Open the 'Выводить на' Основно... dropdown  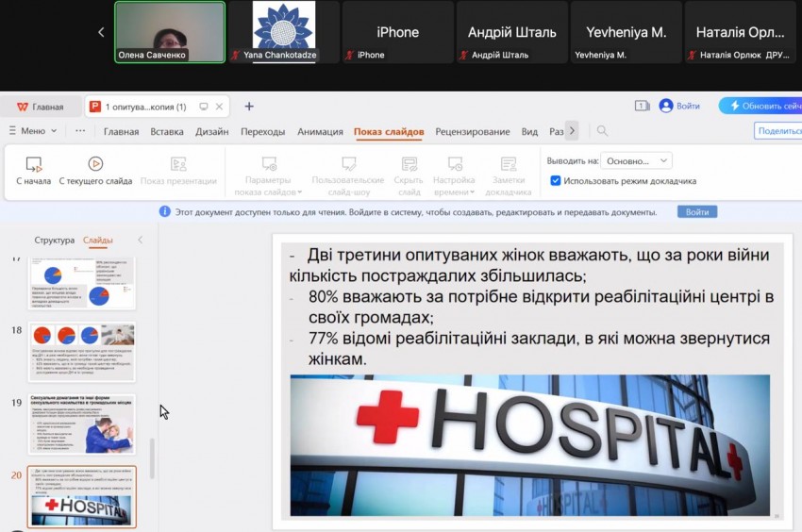click(636, 160)
